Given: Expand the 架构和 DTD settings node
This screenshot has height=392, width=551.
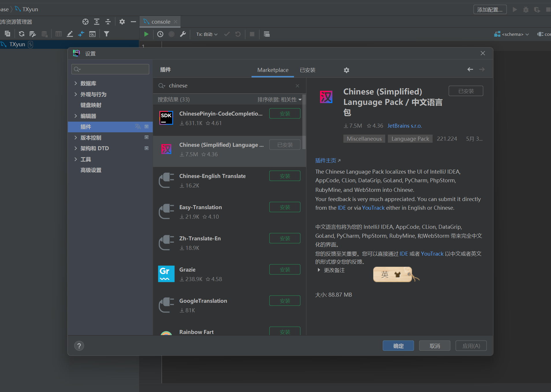Looking at the screenshot, I should (x=76, y=148).
